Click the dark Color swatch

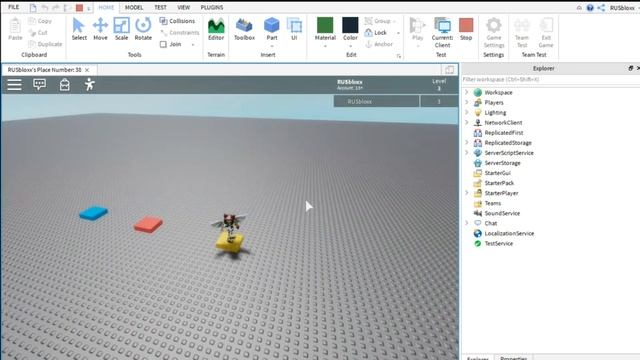pyautogui.click(x=350, y=25)
